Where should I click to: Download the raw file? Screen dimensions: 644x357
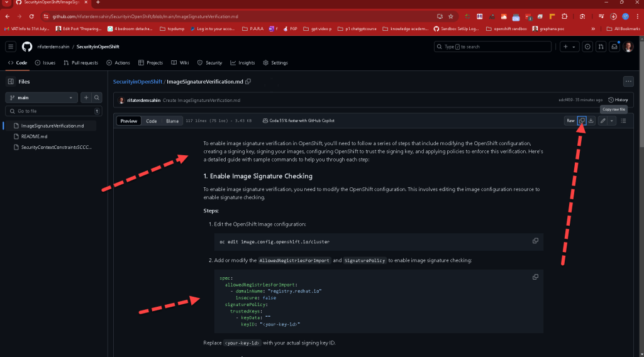coord(591,121)
